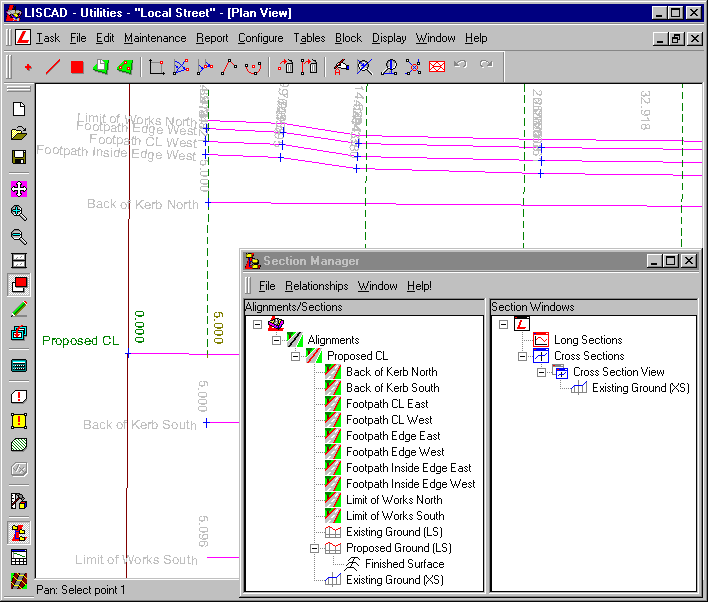Click the window selection rectangle tool
This screenshot has height=602, width=708.
pos(156,67)
